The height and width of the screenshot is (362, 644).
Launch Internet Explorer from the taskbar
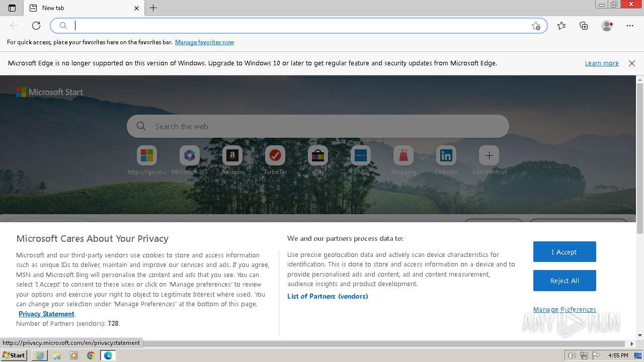(40, 355)
